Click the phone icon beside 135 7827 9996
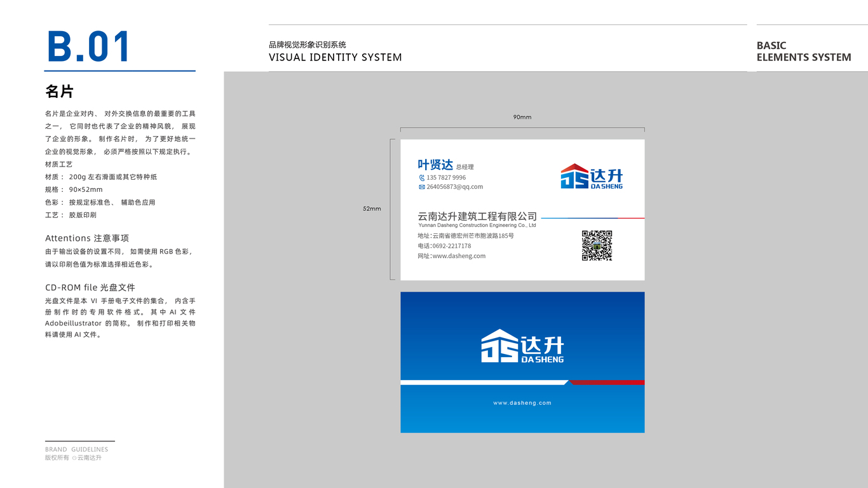 [421, 178]
